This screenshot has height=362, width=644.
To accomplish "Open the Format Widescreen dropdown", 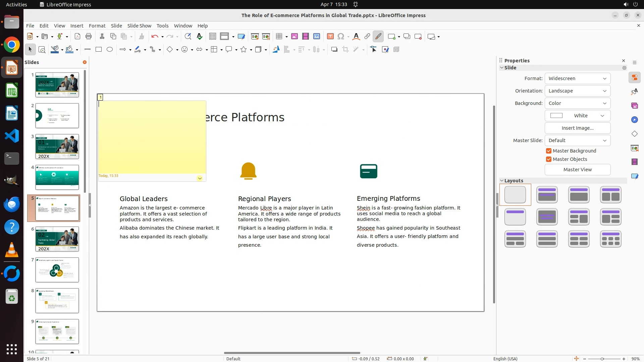I will tap(577, 78).
